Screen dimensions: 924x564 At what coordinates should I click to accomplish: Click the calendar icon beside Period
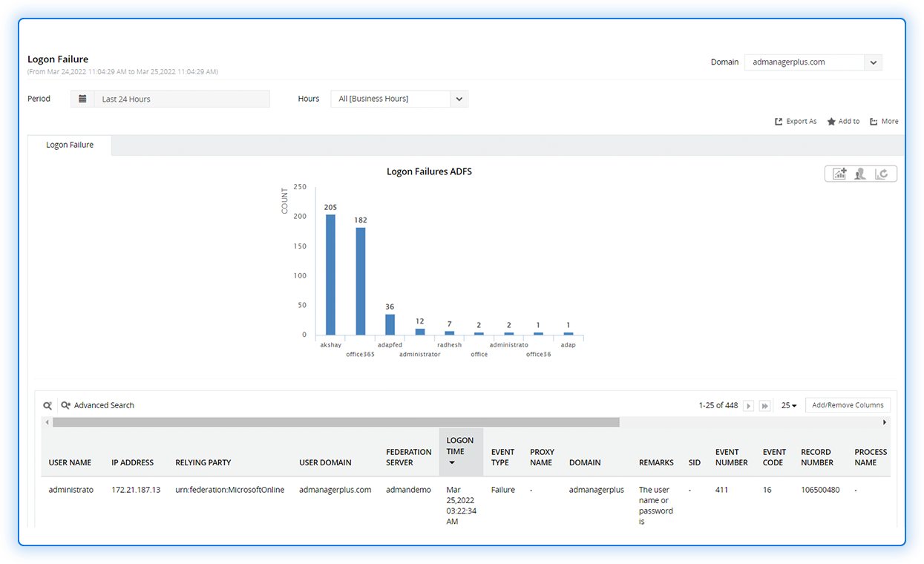click(82, 99)
